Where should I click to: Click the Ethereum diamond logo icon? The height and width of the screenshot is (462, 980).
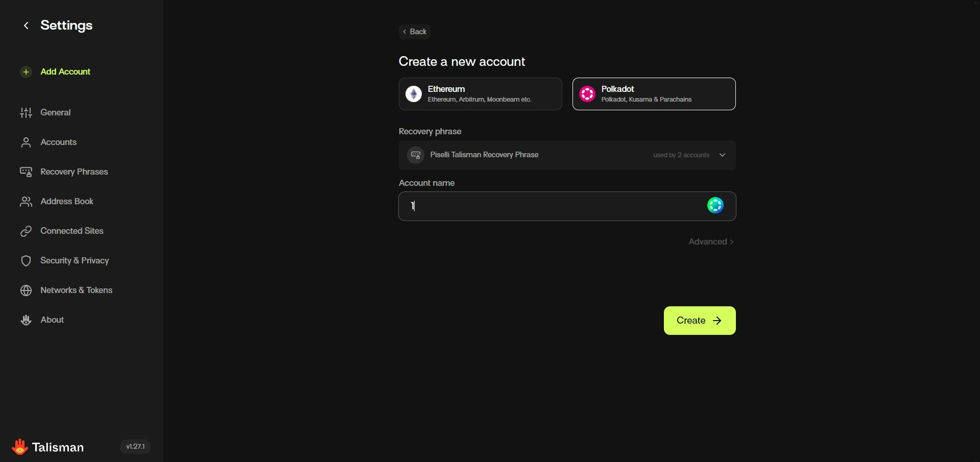coord(414,94)
